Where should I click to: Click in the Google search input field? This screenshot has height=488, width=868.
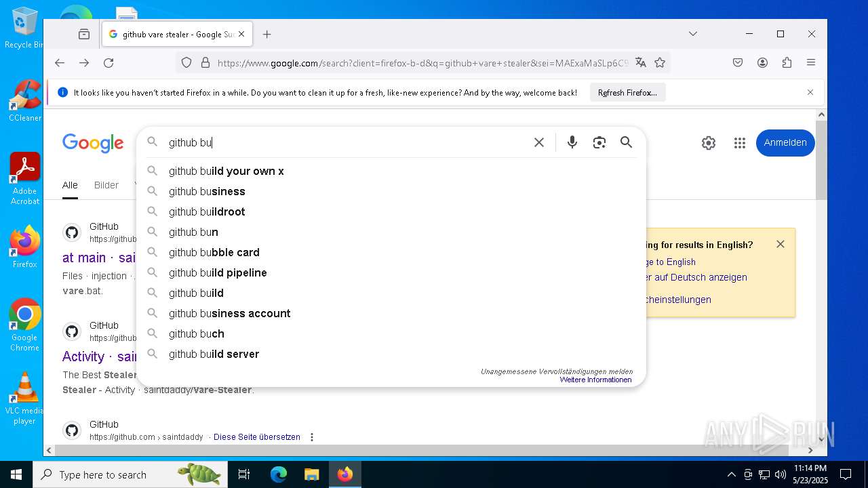pos(346,142)
